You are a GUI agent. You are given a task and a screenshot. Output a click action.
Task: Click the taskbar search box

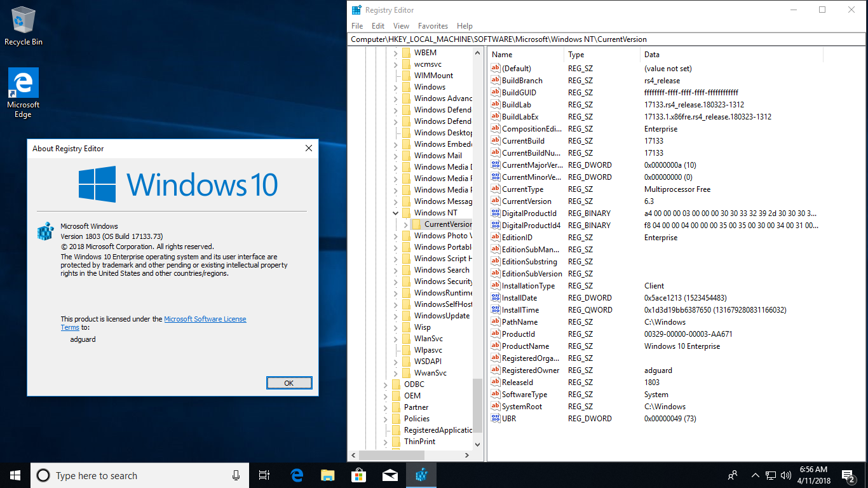140,475
